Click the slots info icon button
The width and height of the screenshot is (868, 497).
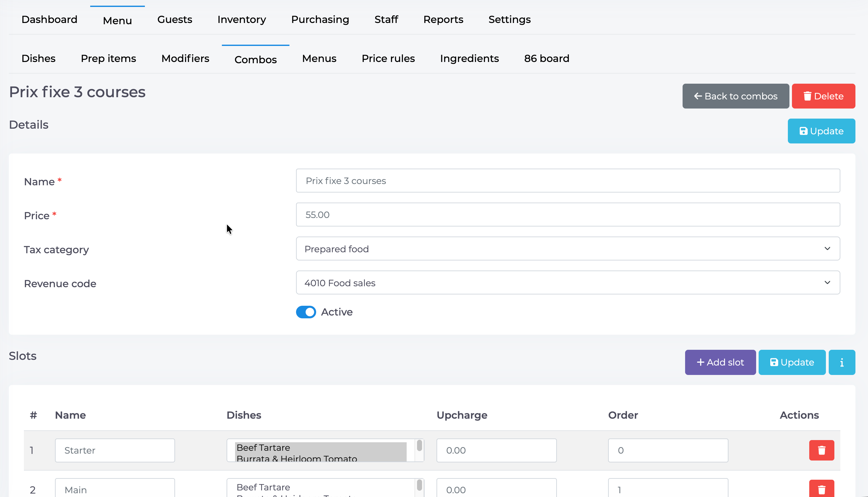[841, 362]
